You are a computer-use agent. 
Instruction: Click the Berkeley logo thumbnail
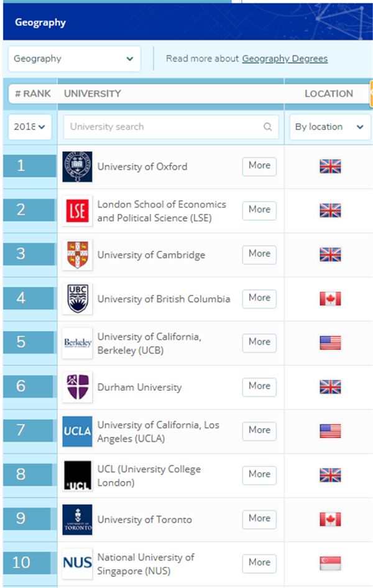click(77, 343)
